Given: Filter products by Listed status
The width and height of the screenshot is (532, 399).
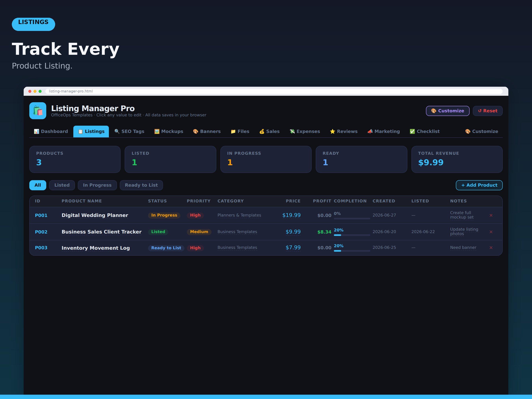Looking at the screenshot, I should tap(62, 185).
